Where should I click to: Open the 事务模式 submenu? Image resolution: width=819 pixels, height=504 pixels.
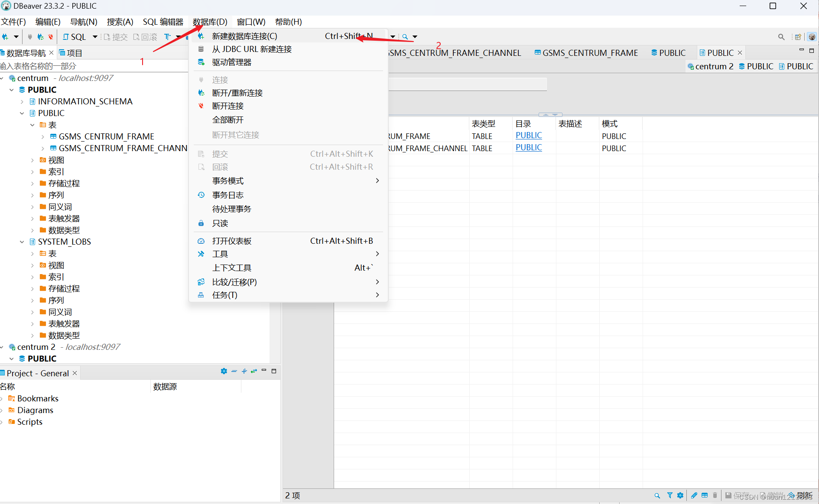288,181
